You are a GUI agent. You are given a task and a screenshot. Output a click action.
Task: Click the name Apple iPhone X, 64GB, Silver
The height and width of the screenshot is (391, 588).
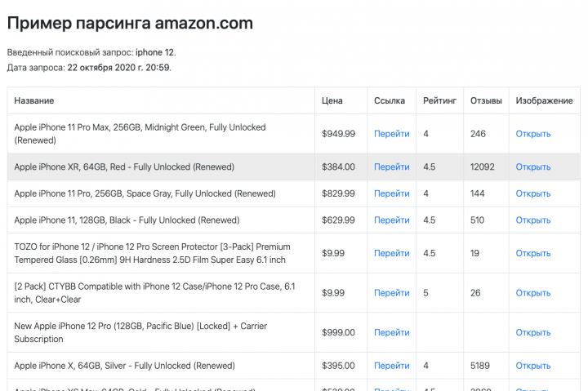[124, 366]
